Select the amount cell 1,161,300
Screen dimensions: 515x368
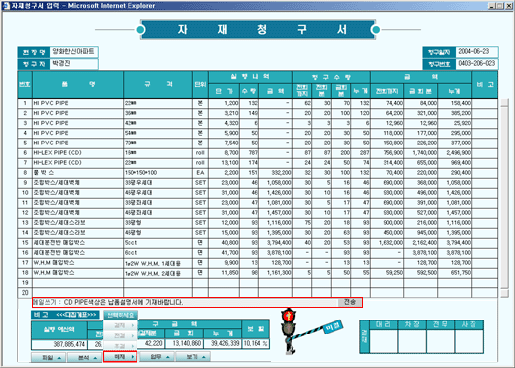click(275, 273)
